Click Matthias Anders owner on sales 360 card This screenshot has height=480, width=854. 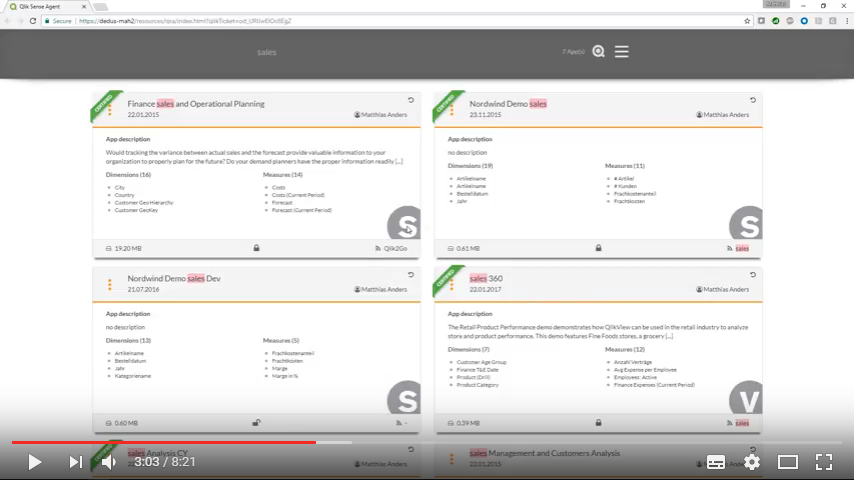tap(723, 290)
